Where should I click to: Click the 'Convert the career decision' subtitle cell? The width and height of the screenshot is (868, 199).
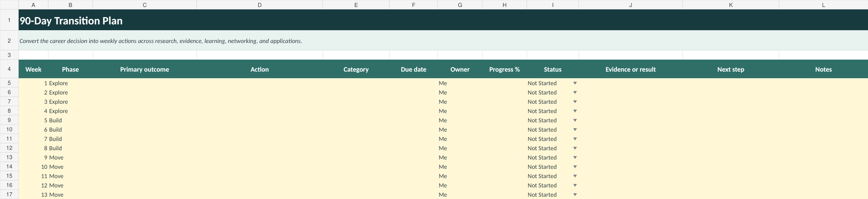point(443,40)
